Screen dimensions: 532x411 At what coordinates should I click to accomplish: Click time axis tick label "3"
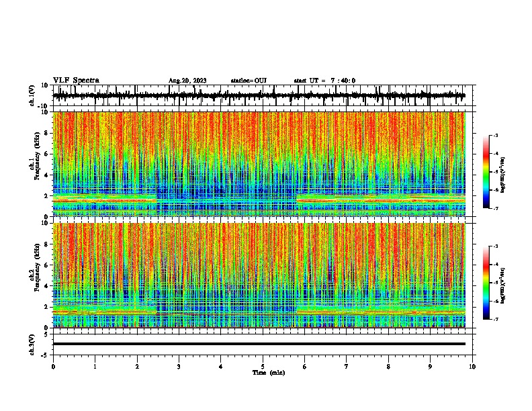pos(179,367)
